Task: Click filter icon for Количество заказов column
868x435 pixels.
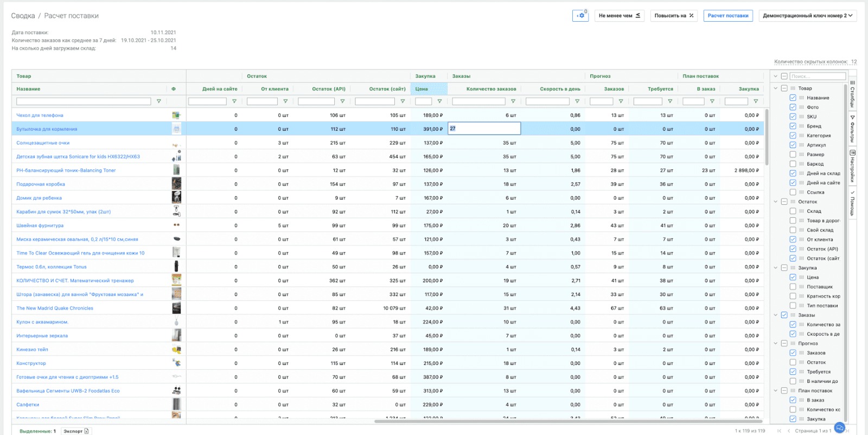Action: tap(513, 102)
